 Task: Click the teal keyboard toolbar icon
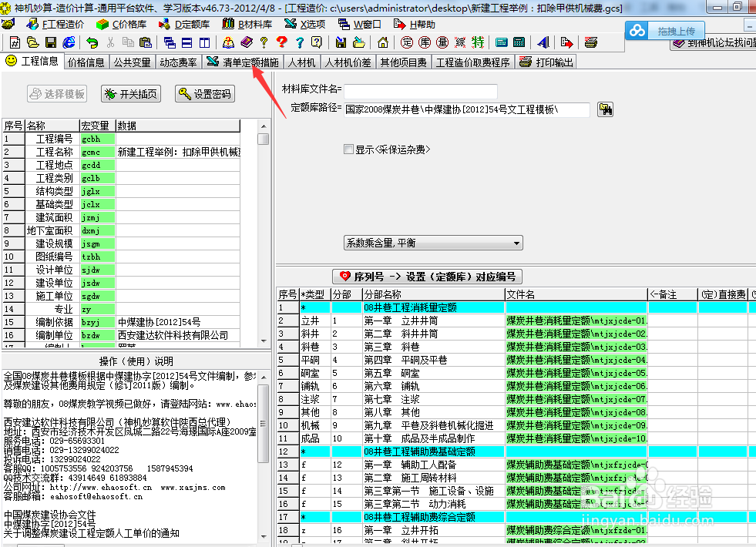502,43
